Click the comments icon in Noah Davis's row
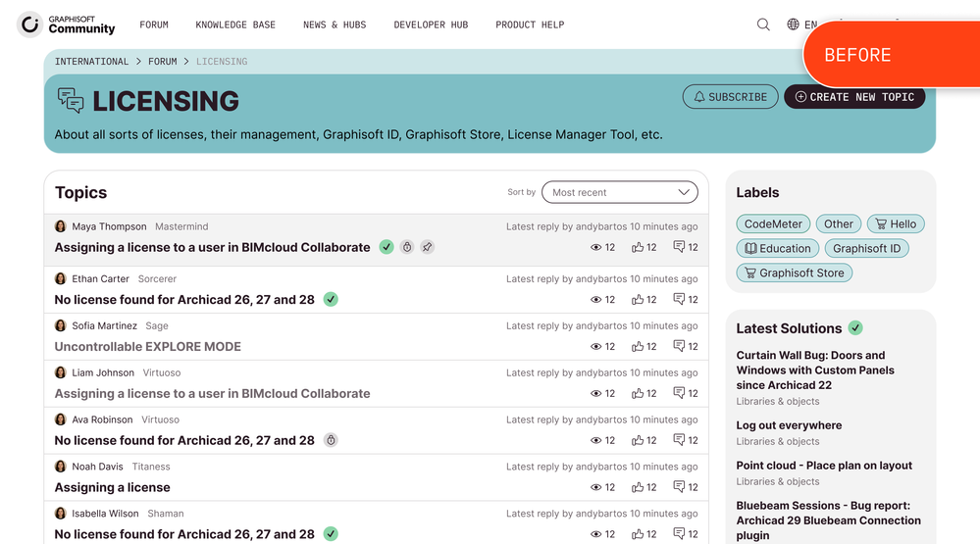The height and width of the screenshot is (544, 980). pos(679,486)
